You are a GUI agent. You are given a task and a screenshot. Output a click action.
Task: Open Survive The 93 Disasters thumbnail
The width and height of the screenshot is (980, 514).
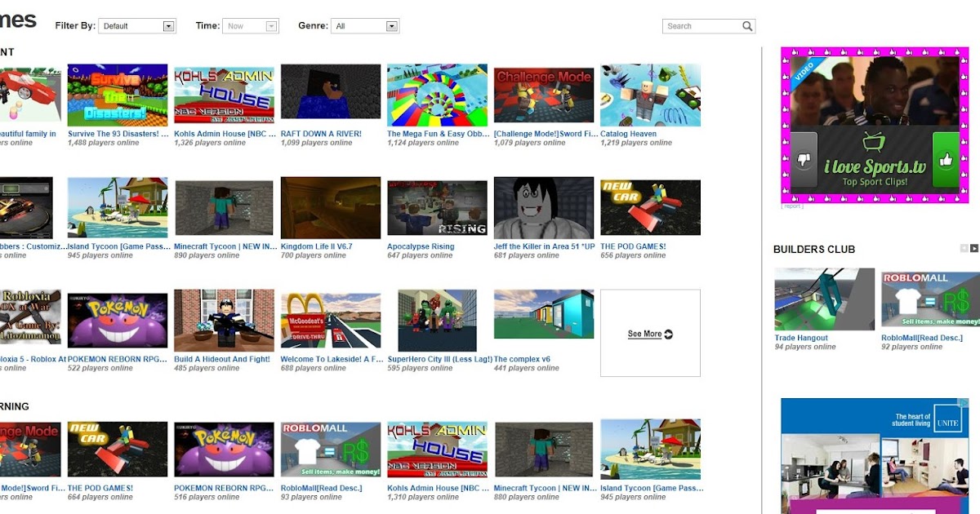(118, 95)
